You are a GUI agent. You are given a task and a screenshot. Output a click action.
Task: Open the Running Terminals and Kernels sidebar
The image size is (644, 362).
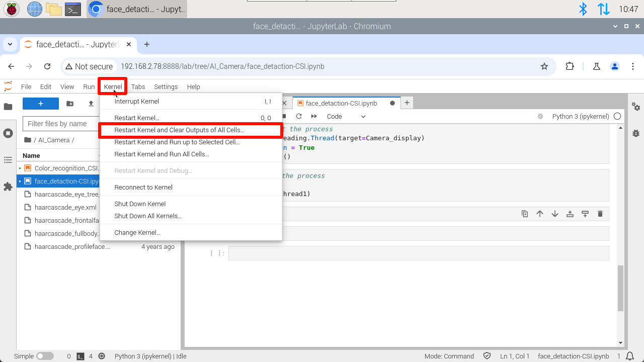(8, 133)
